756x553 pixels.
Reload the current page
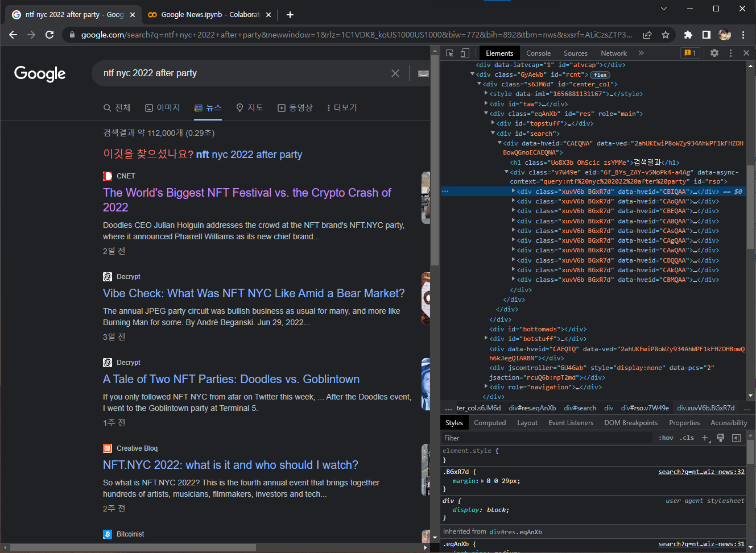49,35
